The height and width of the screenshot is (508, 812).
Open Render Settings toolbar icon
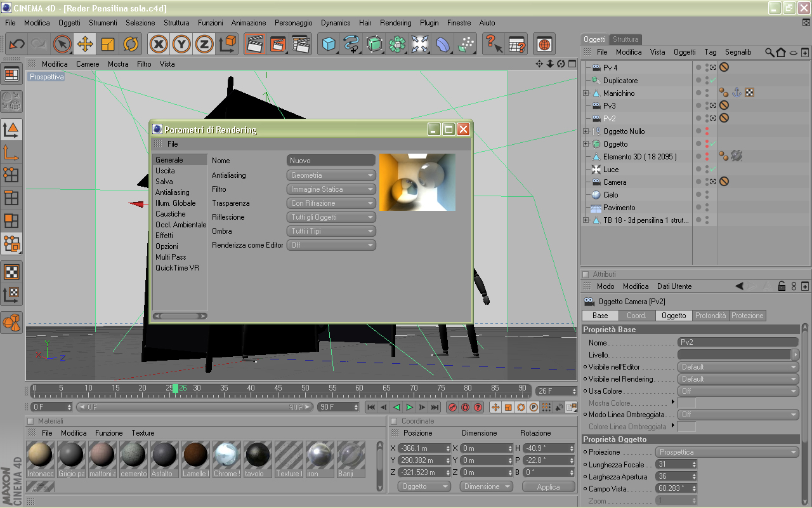(301, 44)
